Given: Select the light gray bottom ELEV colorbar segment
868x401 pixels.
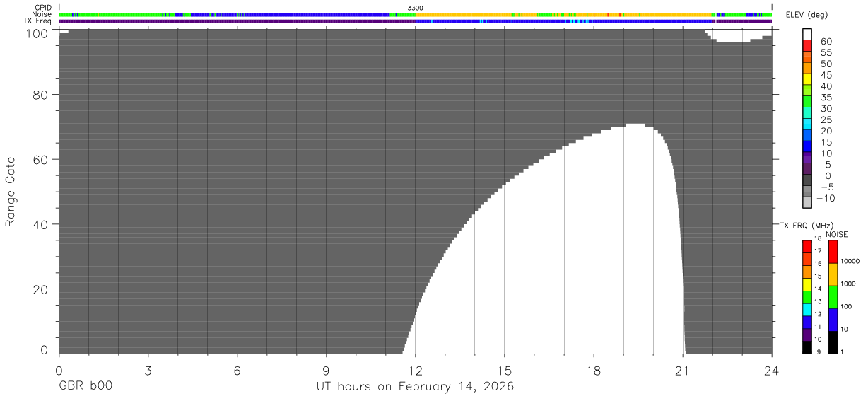Looking at the screenshot, I should point(807,202).
